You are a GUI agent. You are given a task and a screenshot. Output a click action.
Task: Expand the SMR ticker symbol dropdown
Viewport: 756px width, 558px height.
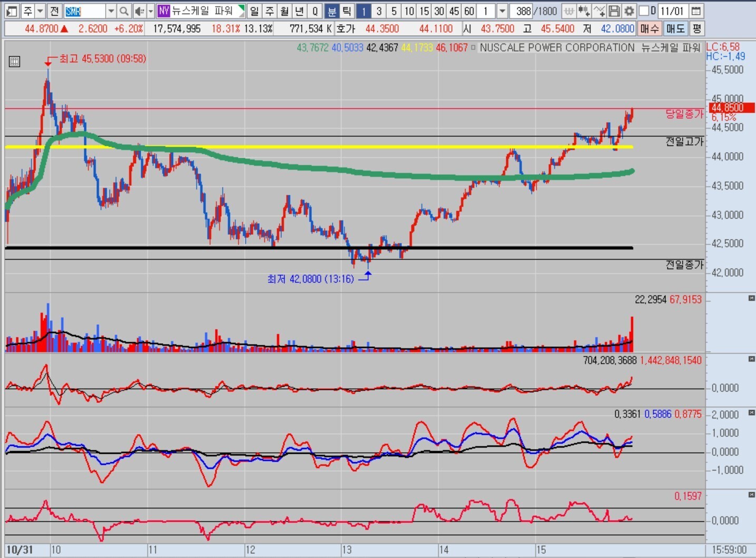[111, 11]
